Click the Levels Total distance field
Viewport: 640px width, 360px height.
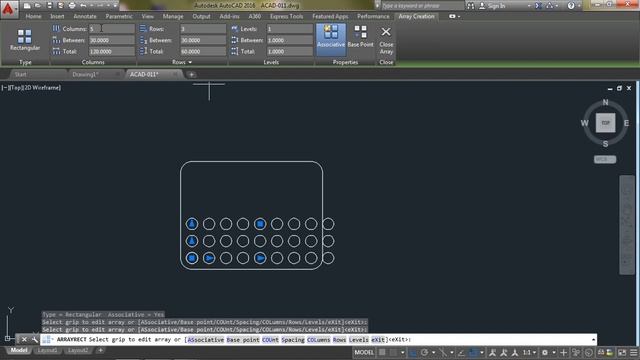point(290,51)
